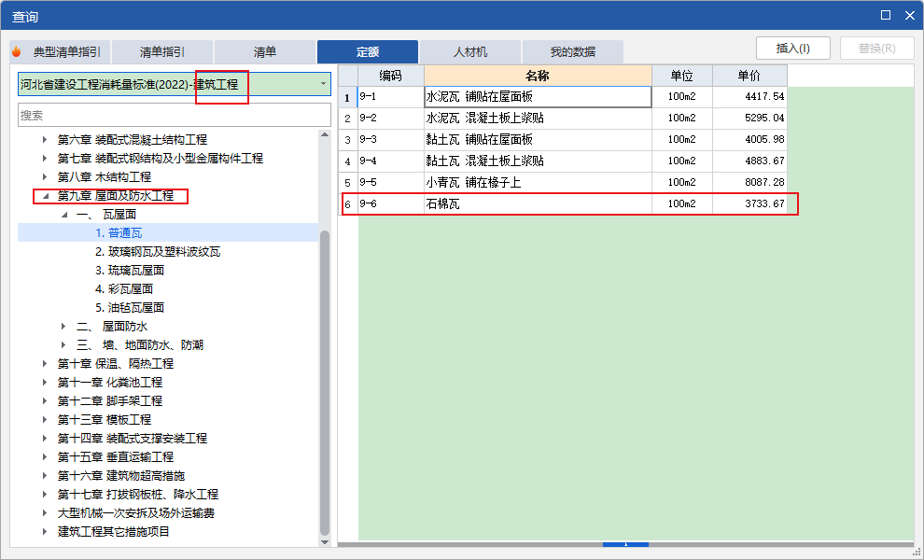The width and height of the screenshot is (924, 560).
Task: Expand 第十章 保温、隔热工程 node
Action: pos(45,364)
